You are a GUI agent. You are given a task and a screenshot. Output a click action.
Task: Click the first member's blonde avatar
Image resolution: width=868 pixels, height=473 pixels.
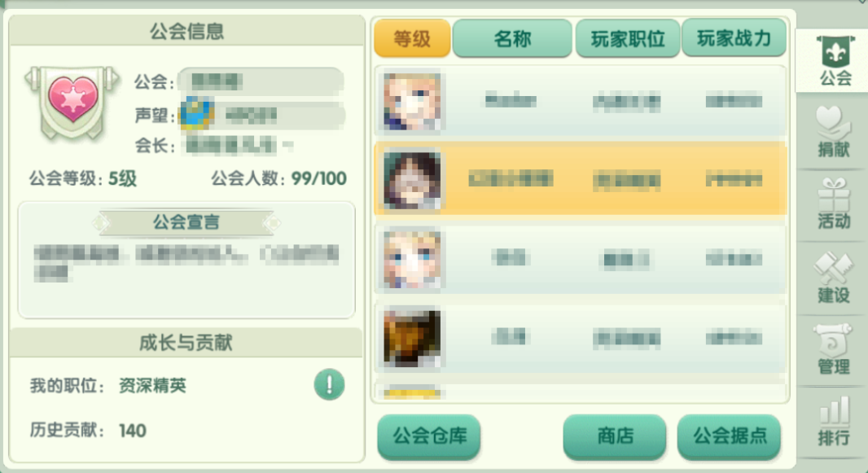(412, 101)
